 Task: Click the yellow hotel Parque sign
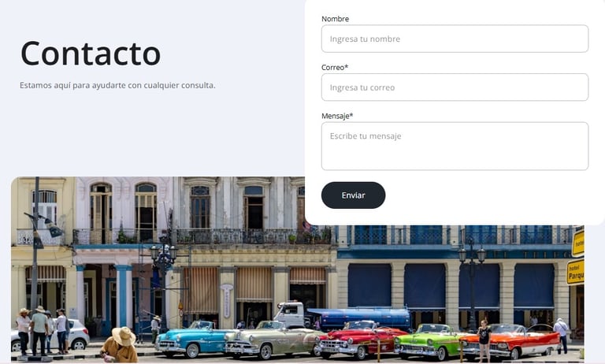(x=575, y=272)
